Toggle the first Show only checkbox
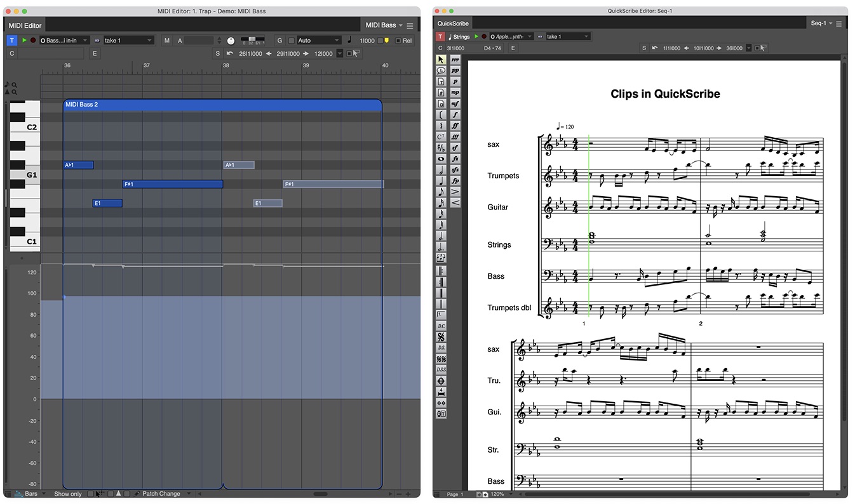 click(91, 494)
